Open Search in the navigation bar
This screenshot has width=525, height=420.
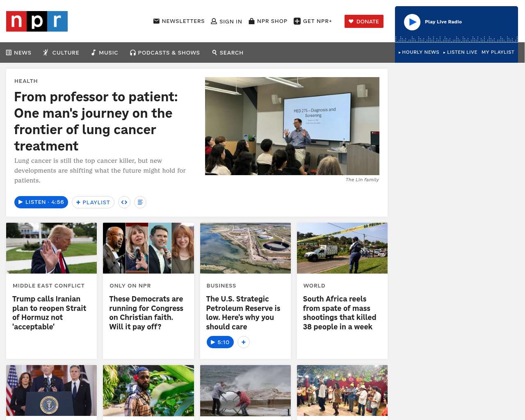coord(228,52)
